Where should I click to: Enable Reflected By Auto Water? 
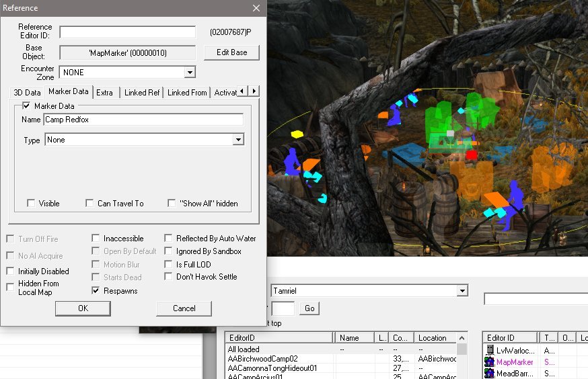(x=168, y=238)
